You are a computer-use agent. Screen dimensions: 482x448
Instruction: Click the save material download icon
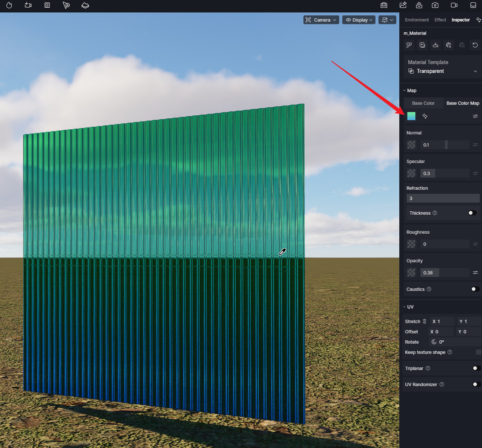click(436, 45)
